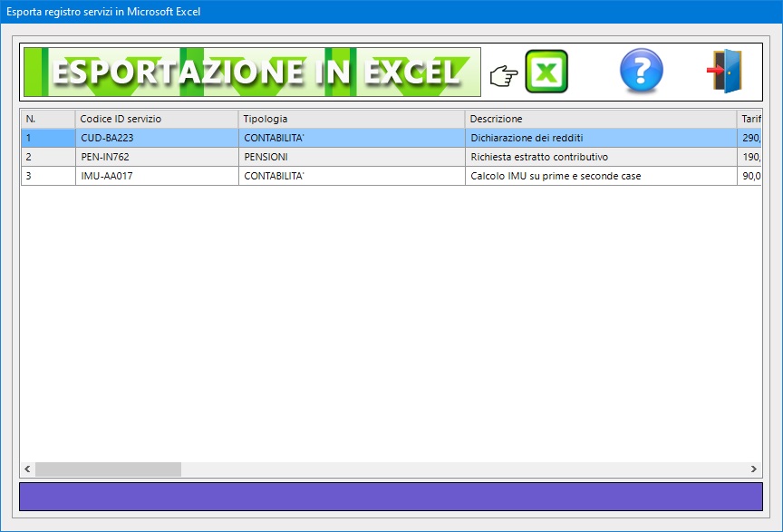Viewport: 783px width, 532px height.
Task: Click CONTABILITA' in the CUD-BA223 row
Action: [352, 138]
